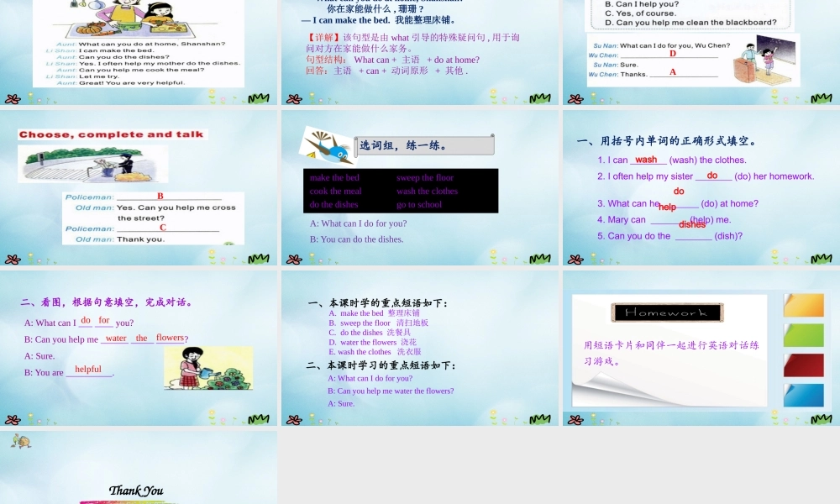Viewport: 840px width, 504px height.
Task: Click the phrase 'wash the clothes' in black box
Action: tap(427, 192)
